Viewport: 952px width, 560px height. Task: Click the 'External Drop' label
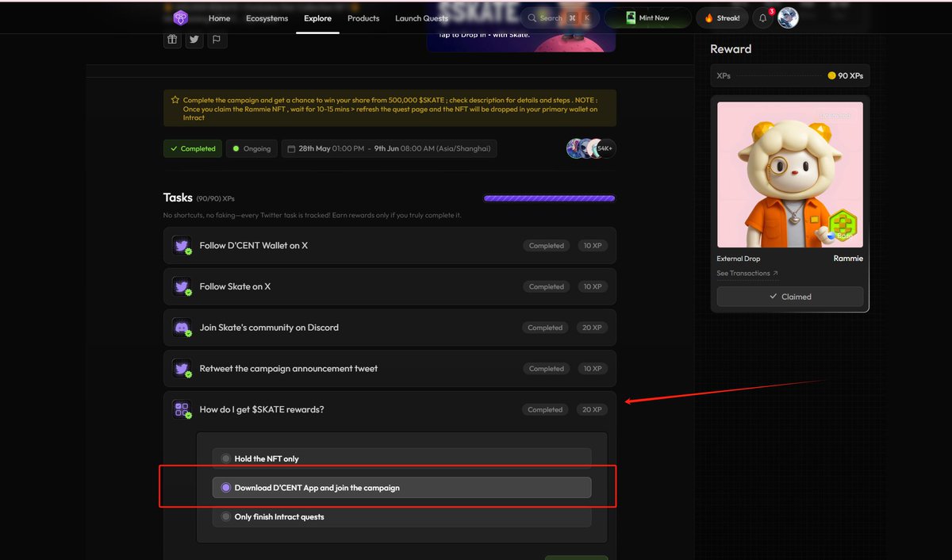tap(739, 259)
